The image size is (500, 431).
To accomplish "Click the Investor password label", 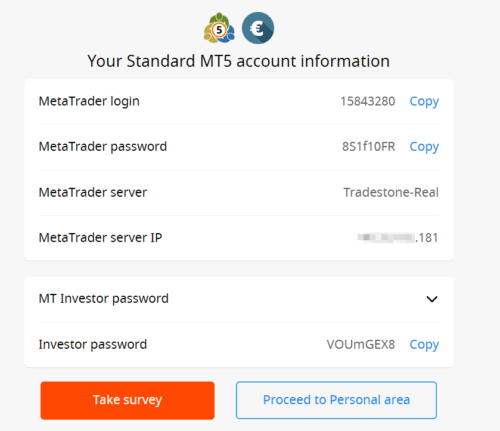I will (x=93, y=345).
